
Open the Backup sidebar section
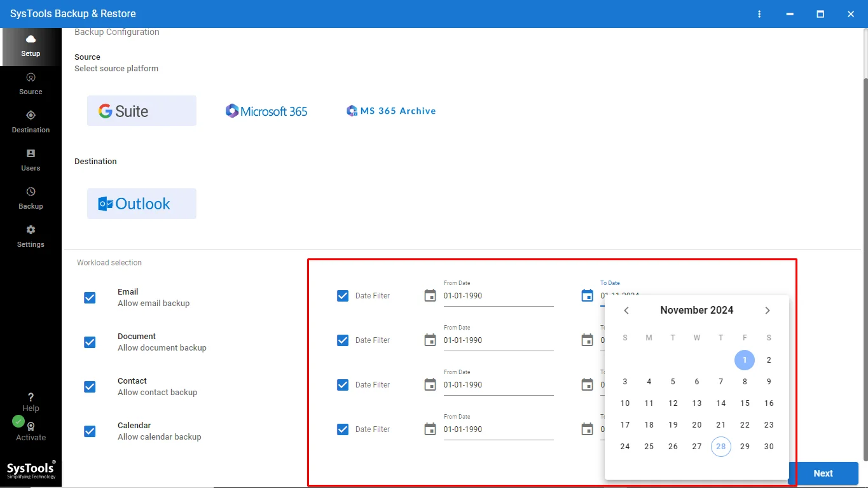31,199
